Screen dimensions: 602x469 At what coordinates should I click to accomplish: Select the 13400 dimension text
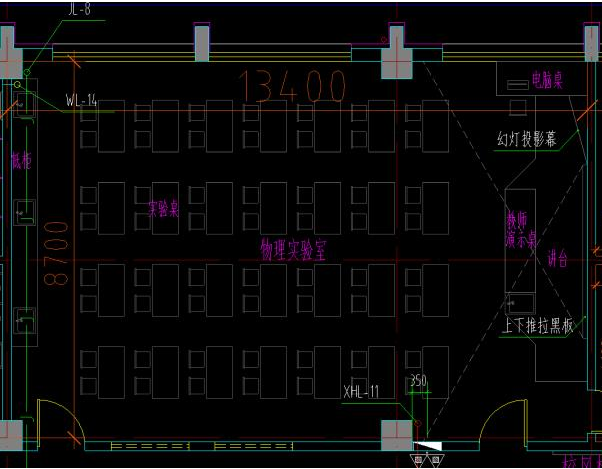click(293, 89)
